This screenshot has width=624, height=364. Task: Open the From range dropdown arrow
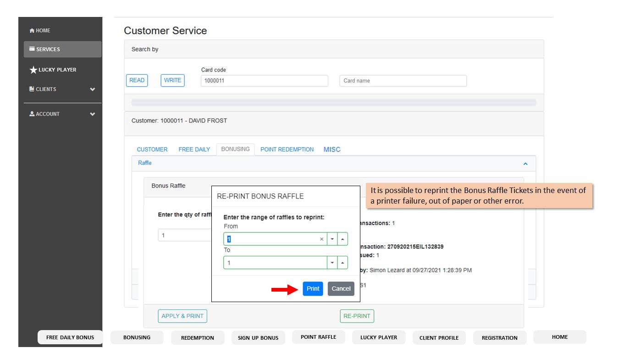click(x=332, y=239)
